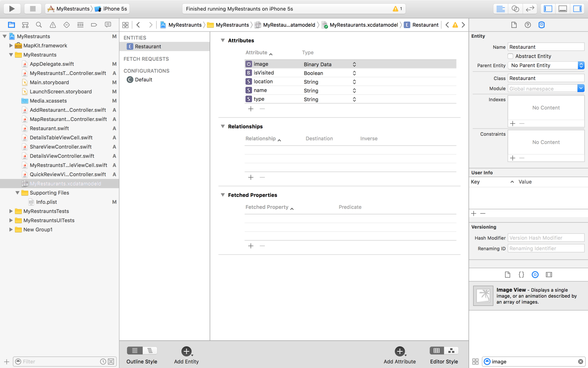This screenshot has width=588, height=368.
Task: Collapse the Supporting Files group
Action: point(17,193)
